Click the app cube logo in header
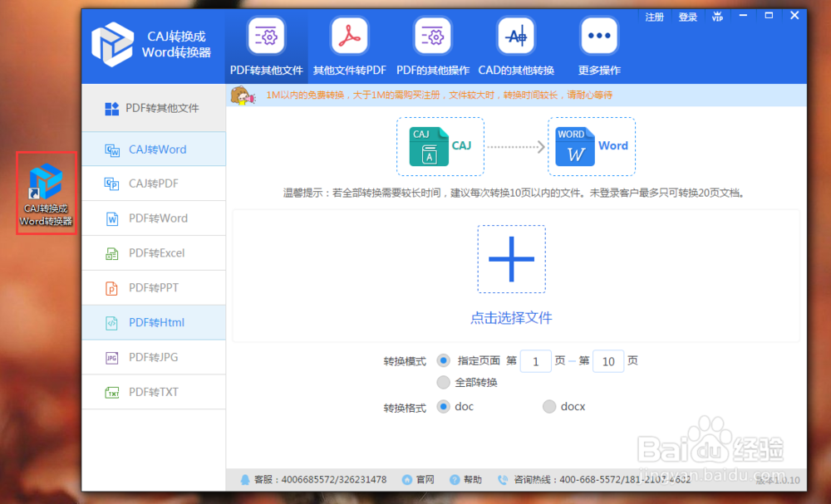Image resolution: width=831 pixels, height=504 pixels. [x=112, y=45]
